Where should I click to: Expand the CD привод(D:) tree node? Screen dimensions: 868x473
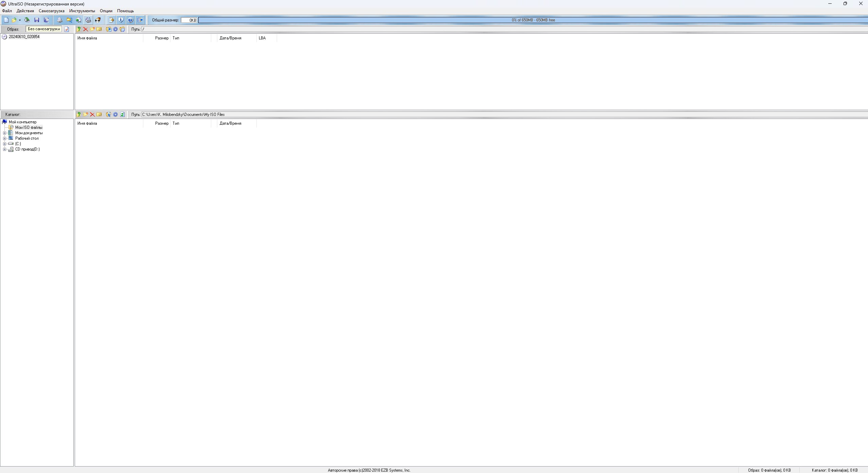point(5,150)
